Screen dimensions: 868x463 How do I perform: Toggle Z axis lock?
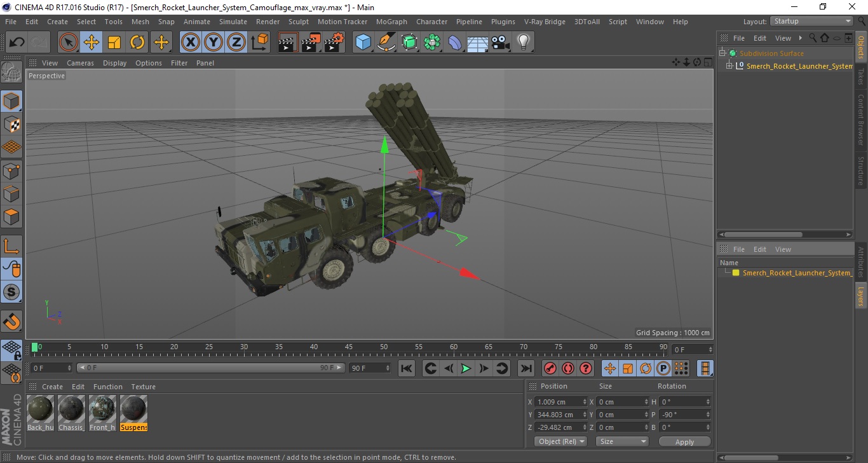click(x=236, y=43)
